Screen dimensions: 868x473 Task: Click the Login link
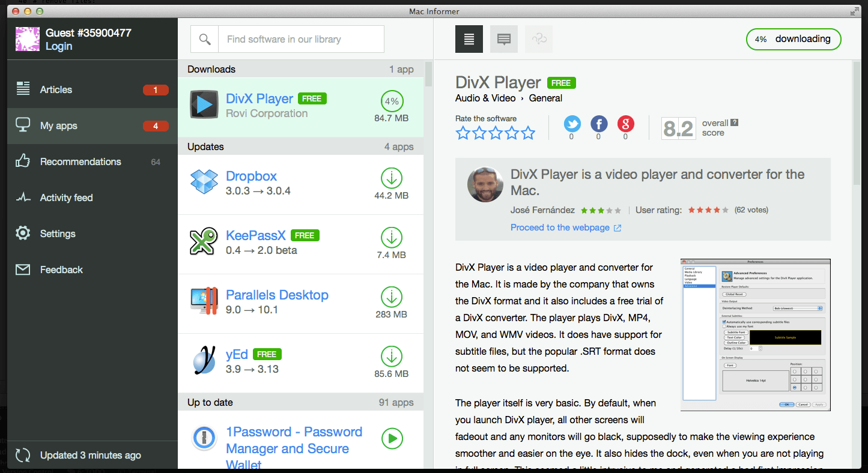point(59,46)
